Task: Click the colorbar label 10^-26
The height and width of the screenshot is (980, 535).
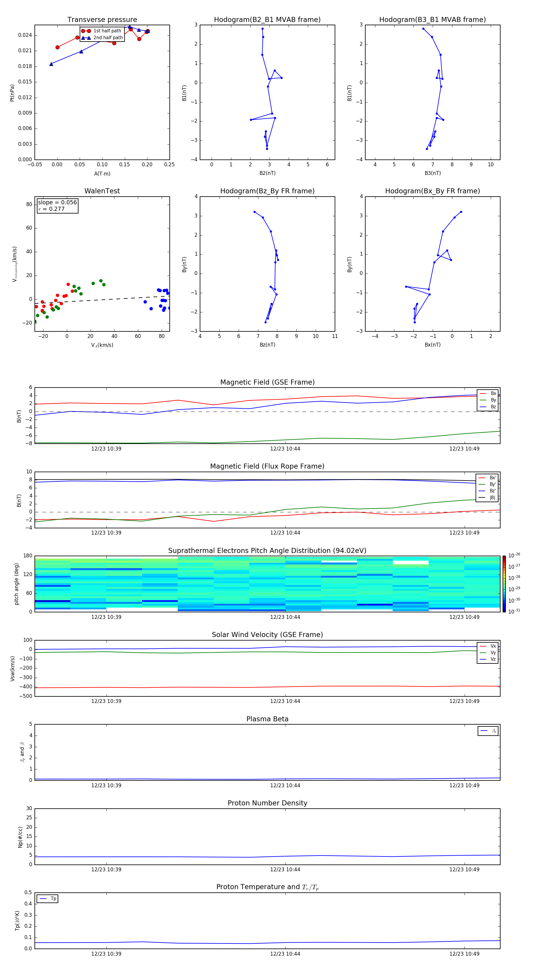Action: pos(514,555)
